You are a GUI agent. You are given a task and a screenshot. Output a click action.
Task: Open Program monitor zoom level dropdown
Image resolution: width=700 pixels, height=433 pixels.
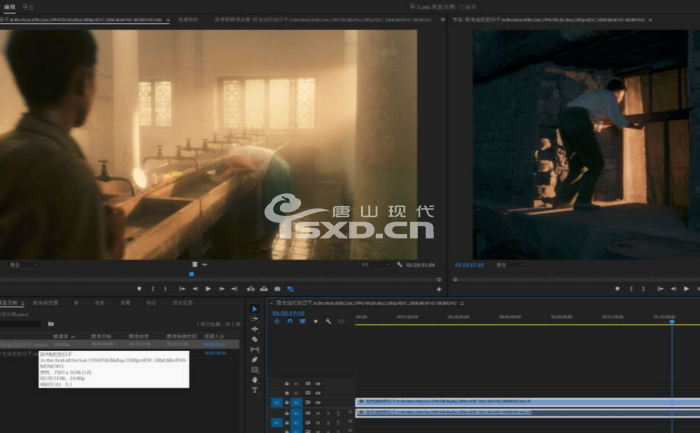510,265
